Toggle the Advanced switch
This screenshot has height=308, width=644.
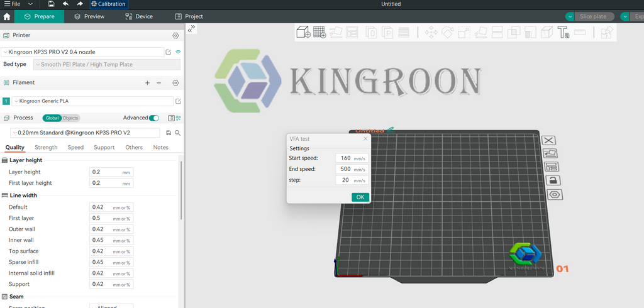154,118
